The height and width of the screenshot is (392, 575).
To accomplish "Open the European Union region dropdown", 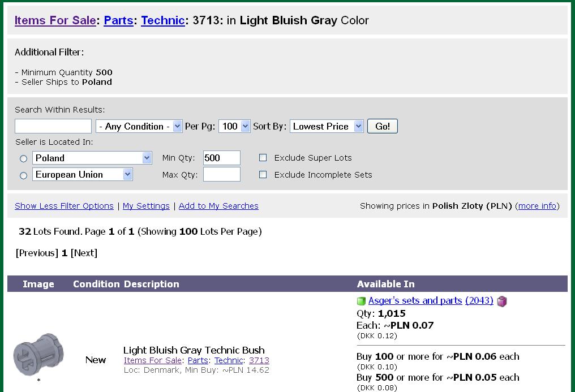I will point(83,174).
